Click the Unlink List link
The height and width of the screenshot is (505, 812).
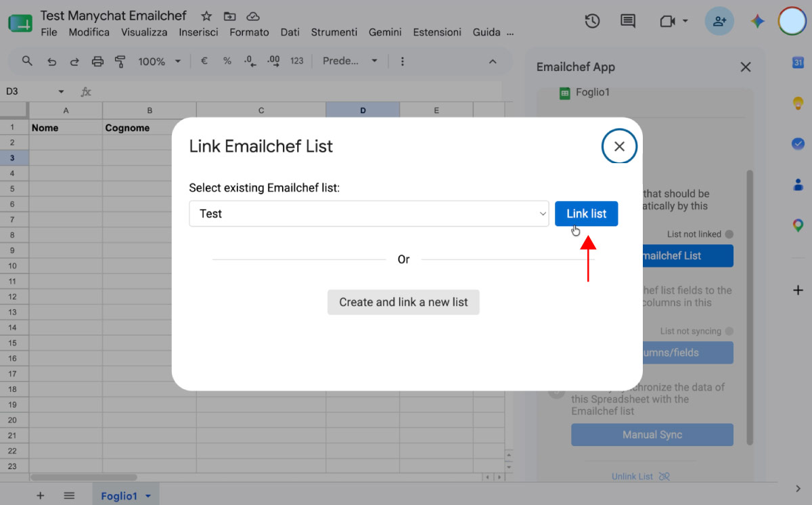coord(640,477)
